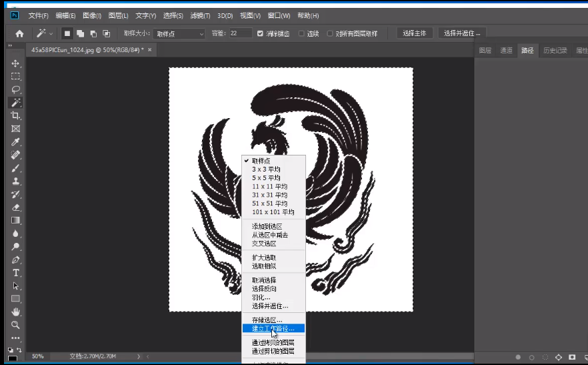The image size is (588, 365).
Task: Select the Move tool
Action: (15, 63)
